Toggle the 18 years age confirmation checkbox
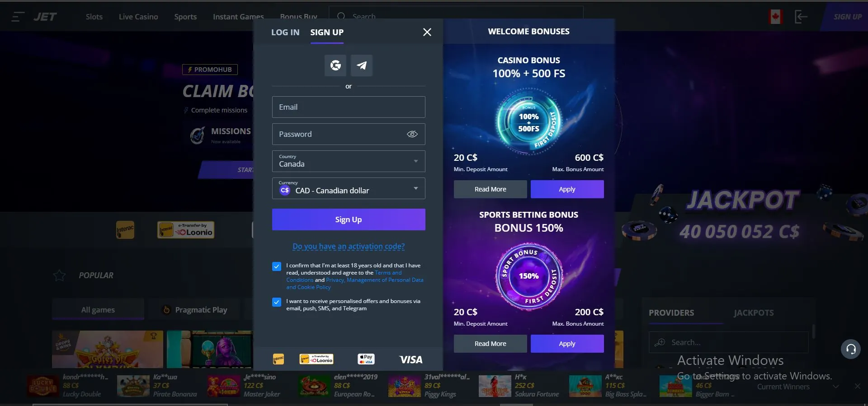Screen dimensions: 868x406 (277, 266)
